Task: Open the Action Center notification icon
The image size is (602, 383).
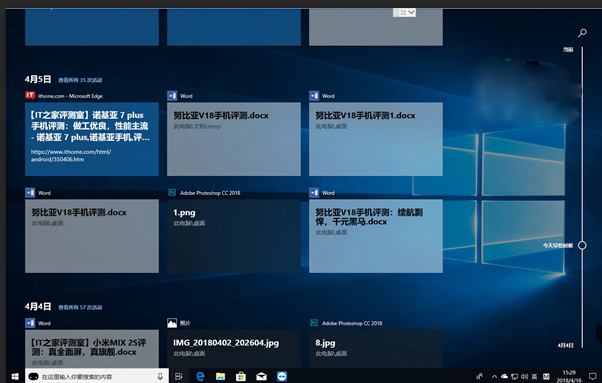Action: pos(593,377)
